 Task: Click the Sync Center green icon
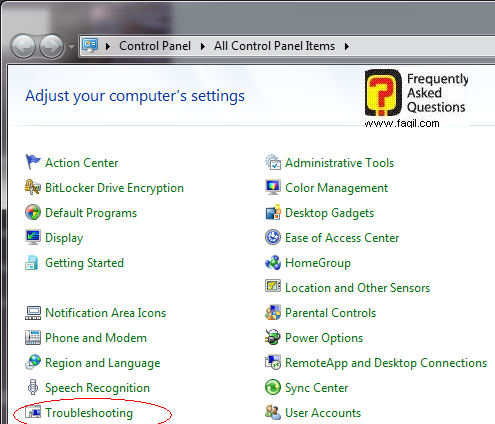click(x=273, y=387)
